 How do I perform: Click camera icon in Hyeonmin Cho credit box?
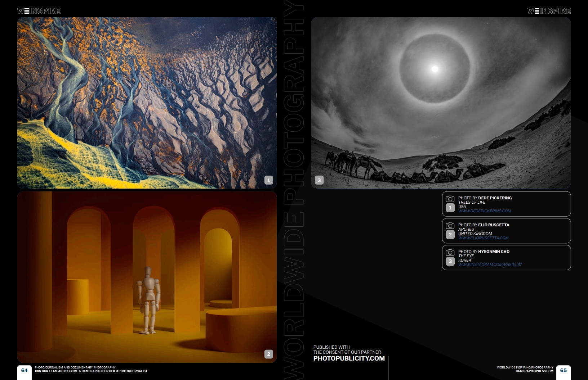tap(450, 252)
